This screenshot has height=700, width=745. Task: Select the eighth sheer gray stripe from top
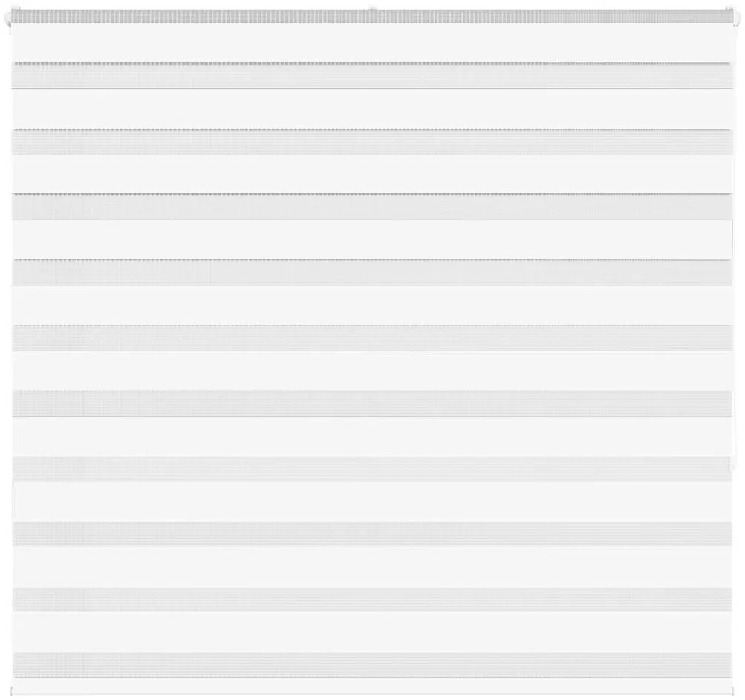[x=371, y=534]
